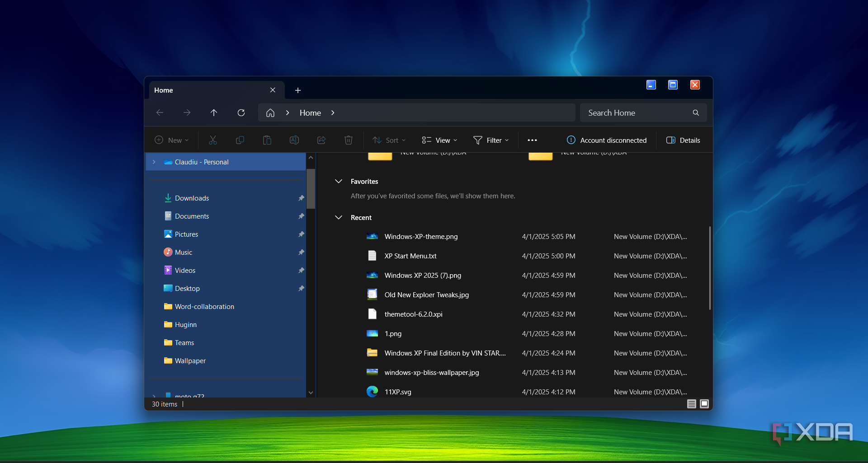Click the Cut scissors icon

pos(213,140)
